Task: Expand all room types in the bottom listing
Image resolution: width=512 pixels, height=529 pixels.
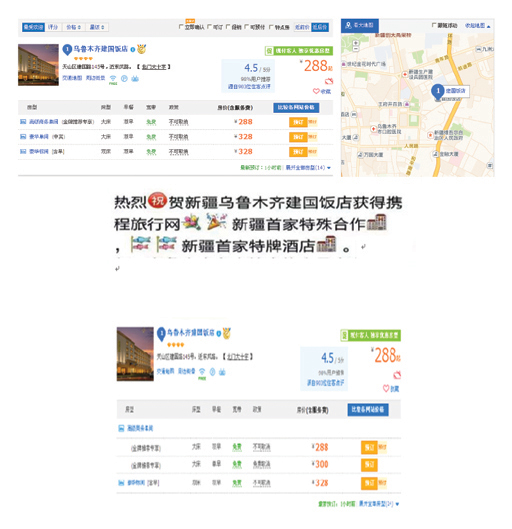Action: [379, 504]
